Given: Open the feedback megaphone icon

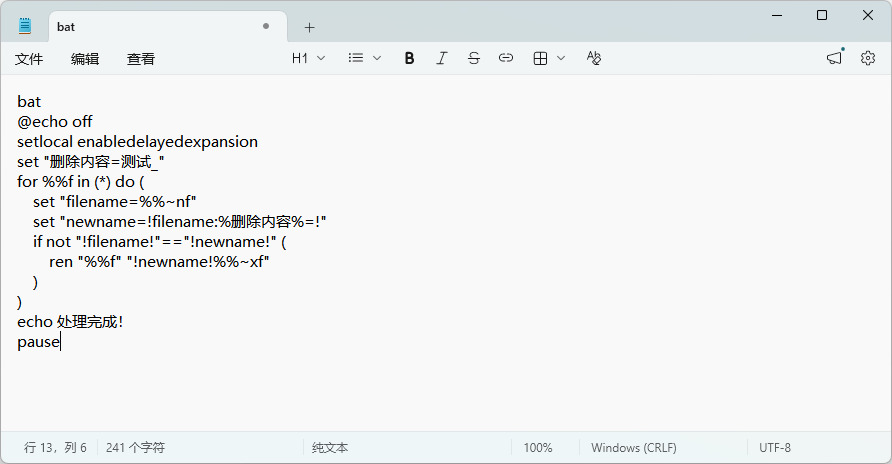Looking at the screenshot, I should point(835,57).
